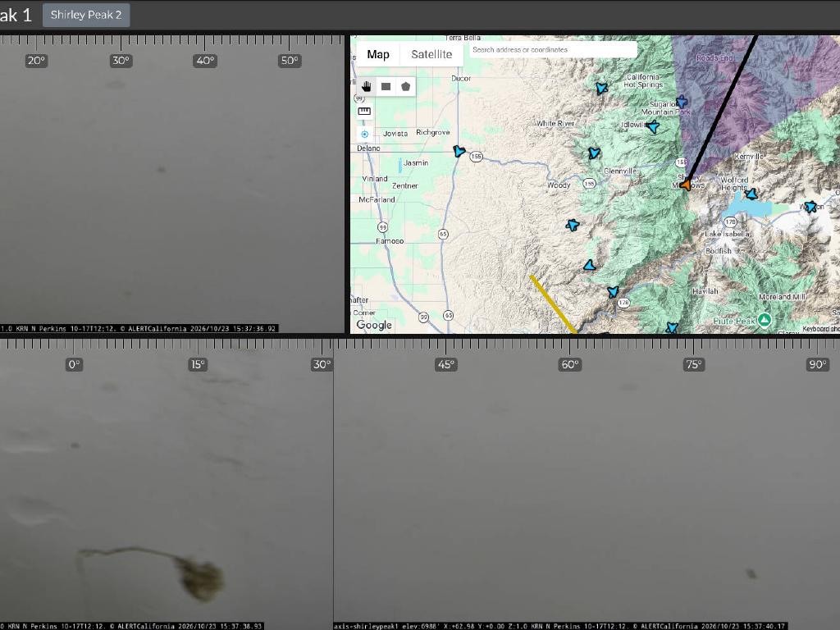Click the Havilah label on the map
The height and width of the screenshot is (630, 840).
click(705, 291)
